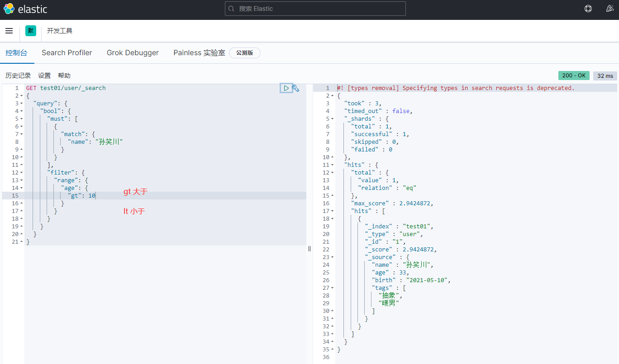Click the 200 - OK status badge
Screen dimensions: 619x364
[574, 76]
